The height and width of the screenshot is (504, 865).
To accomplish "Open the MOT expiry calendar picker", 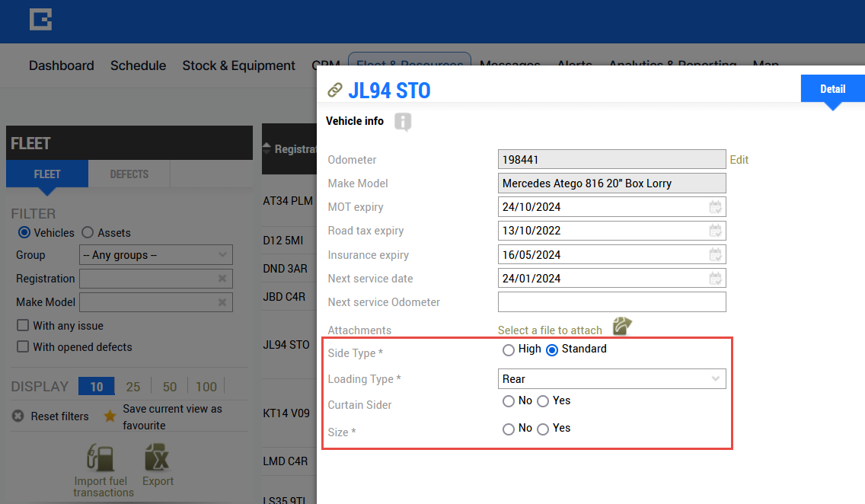I will tap(715, 207).
